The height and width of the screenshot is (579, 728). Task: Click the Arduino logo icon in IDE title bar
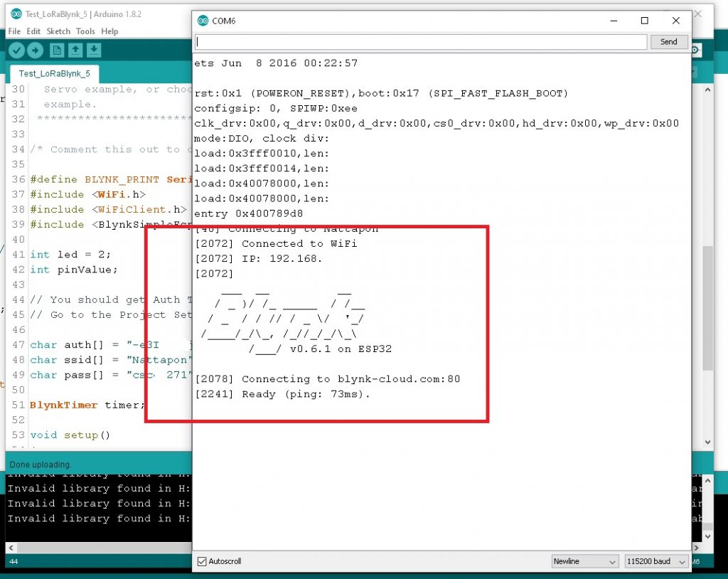tap(16, 14)
